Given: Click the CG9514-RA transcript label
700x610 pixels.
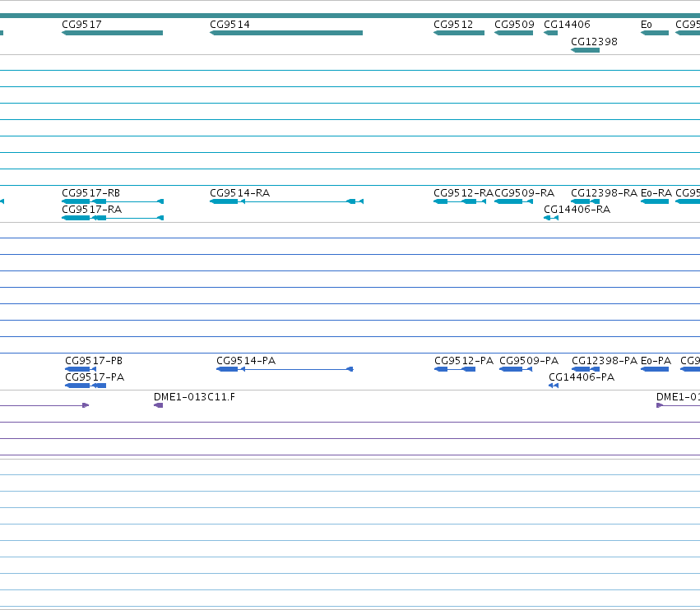Looking at the screenshot, I should pyautogui.click(x=239, y=192).
